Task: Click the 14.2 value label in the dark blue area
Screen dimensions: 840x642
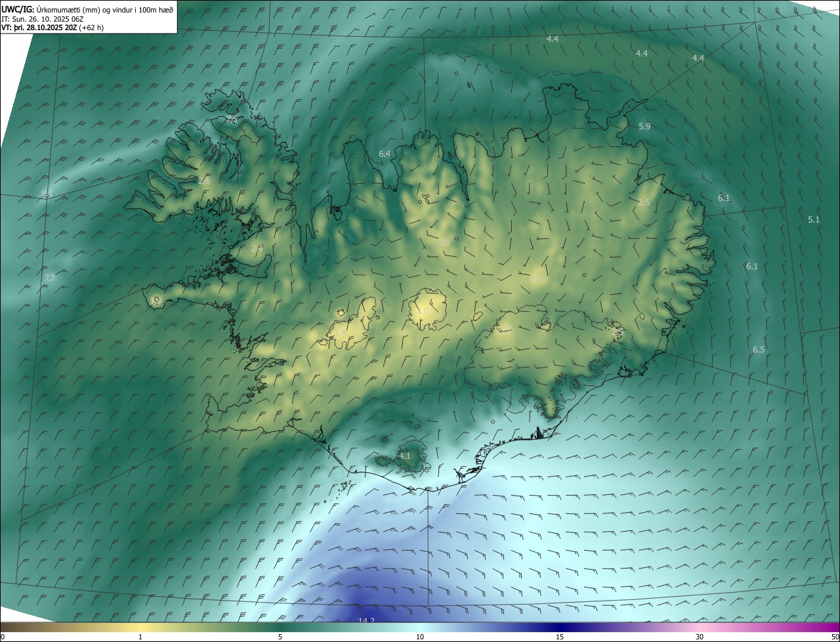Action: pos(366,620)
